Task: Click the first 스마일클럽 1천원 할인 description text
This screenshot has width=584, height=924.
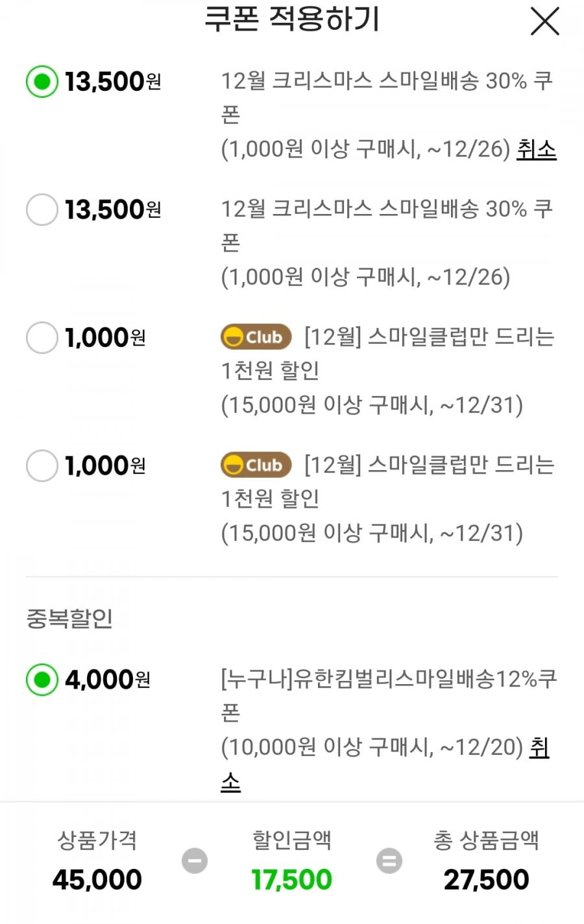Action: pyautogui.click(x=387, y=371)
